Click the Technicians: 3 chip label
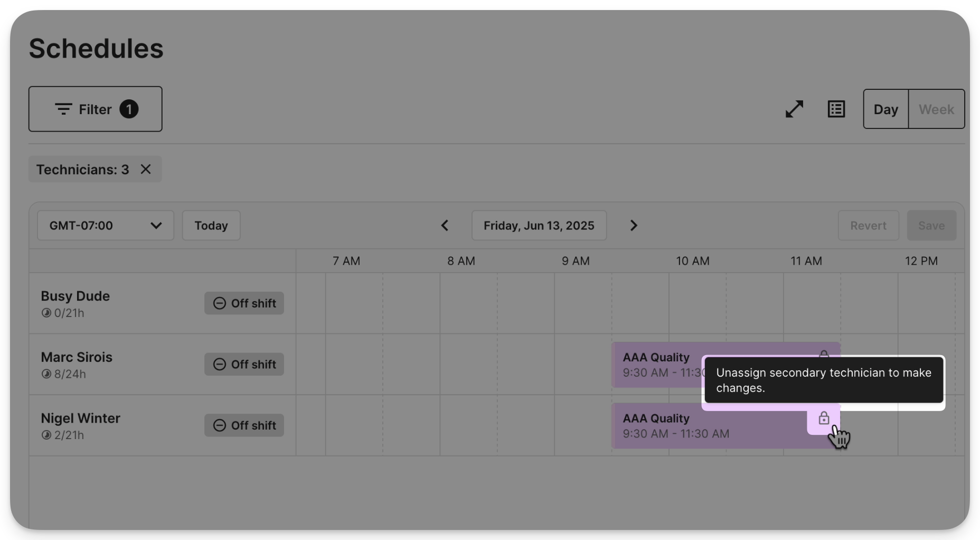980x540 pixels. [x=82, y=170]
